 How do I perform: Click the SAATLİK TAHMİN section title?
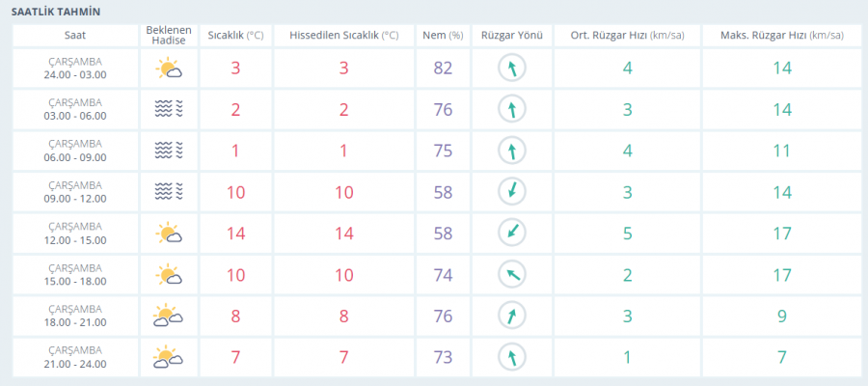55,12
